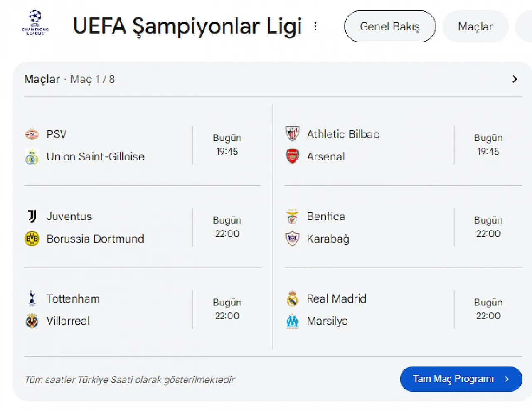
Task: Select the Borussia Dortmund BVB crest
Action: 32,239
